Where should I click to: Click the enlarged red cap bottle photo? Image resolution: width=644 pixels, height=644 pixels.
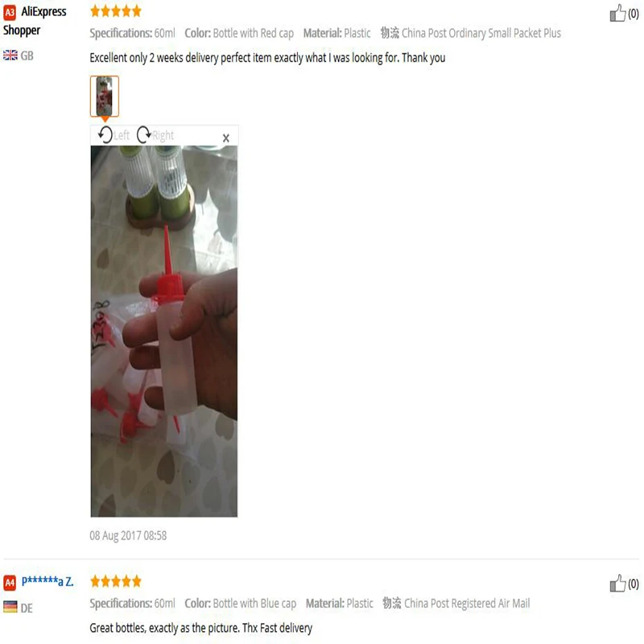click(164, 331)
